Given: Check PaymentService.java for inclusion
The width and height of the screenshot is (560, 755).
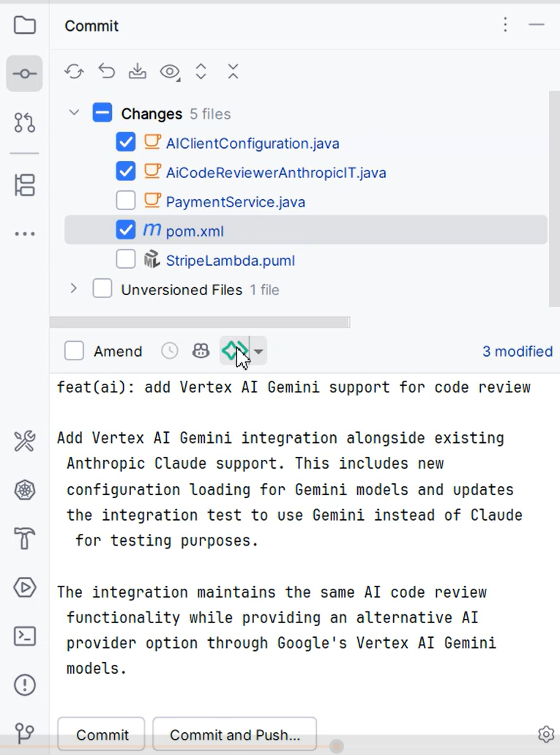Looking at the screenshot, I should (x=125, y=199).
